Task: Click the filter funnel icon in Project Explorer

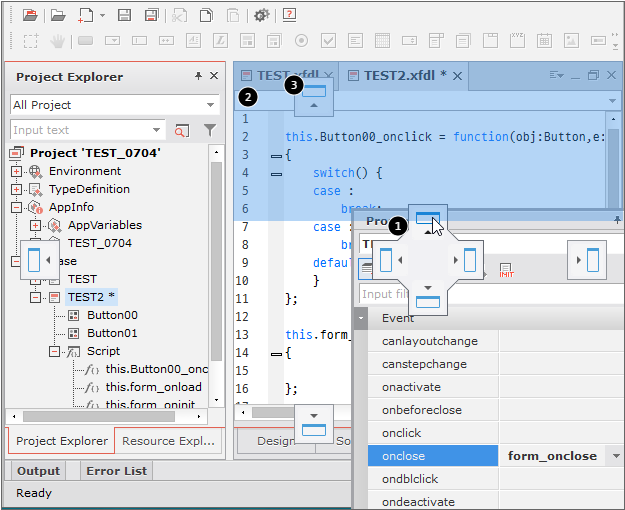Action: point(210,130)
